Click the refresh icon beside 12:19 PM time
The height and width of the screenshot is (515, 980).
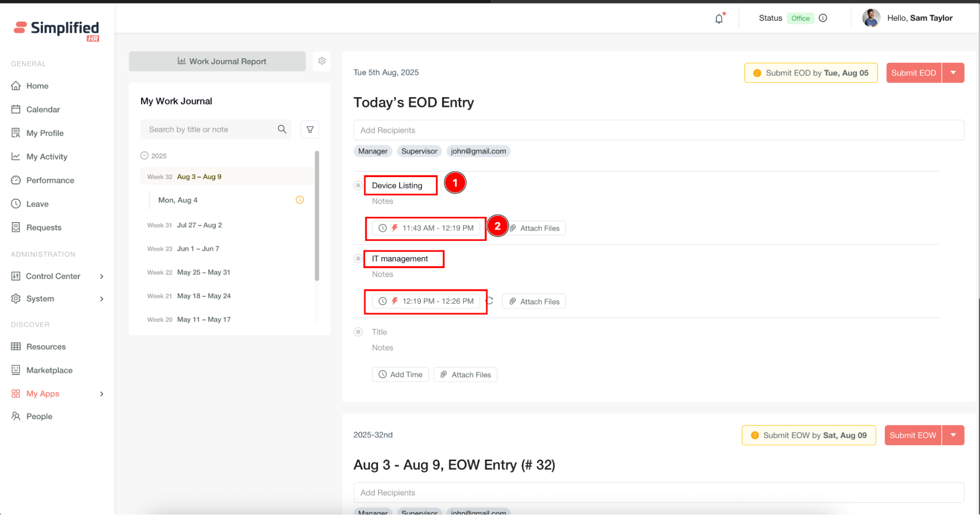pos(490,301)
